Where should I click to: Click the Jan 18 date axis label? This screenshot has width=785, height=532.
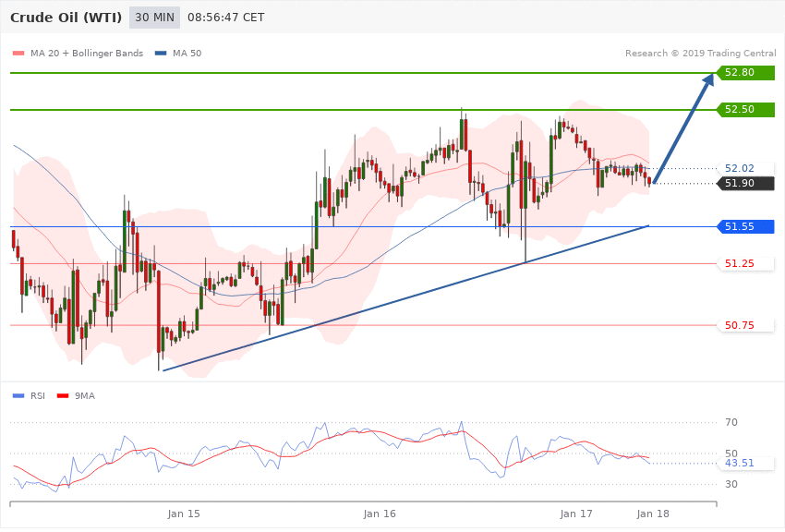coord(653,514)
